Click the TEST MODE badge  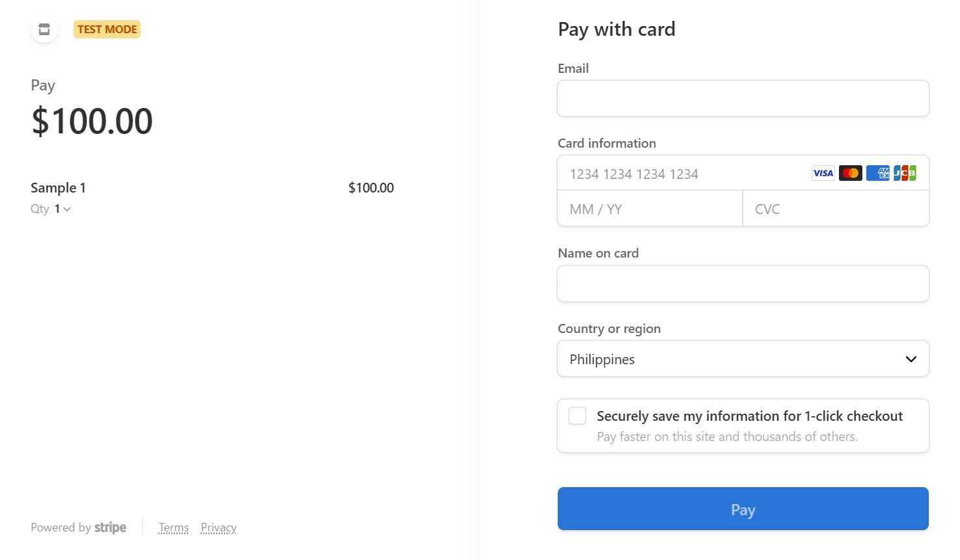[x=107, y=29]
